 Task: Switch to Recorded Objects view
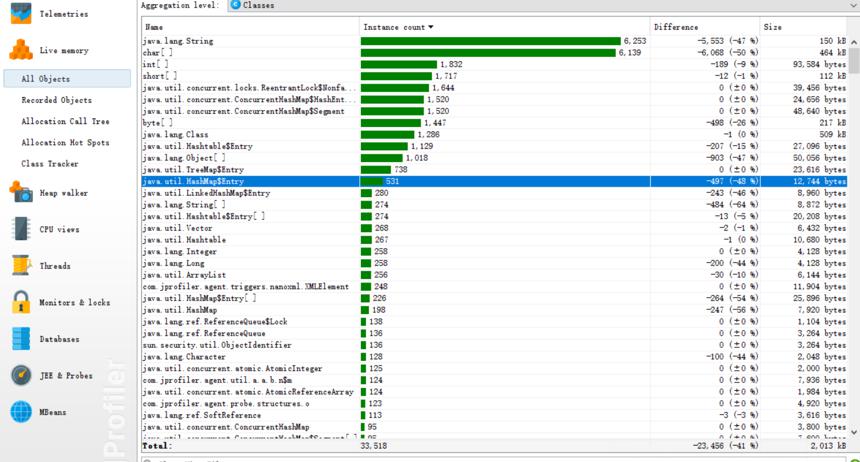56,100
